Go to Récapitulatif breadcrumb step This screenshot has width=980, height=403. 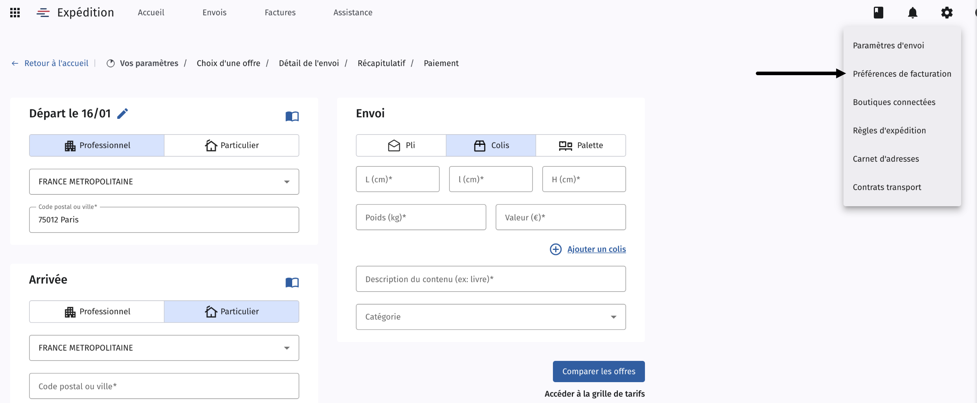[381, 63]
